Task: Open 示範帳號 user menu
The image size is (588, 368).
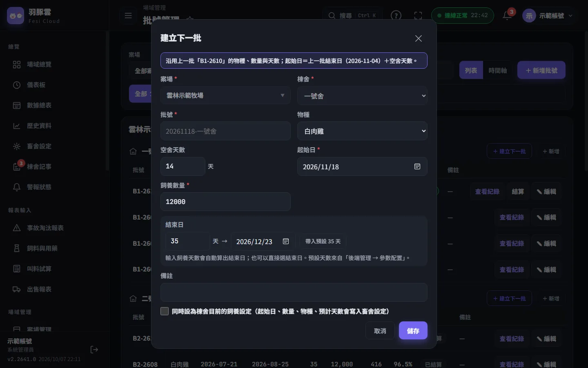Action: 548,16
